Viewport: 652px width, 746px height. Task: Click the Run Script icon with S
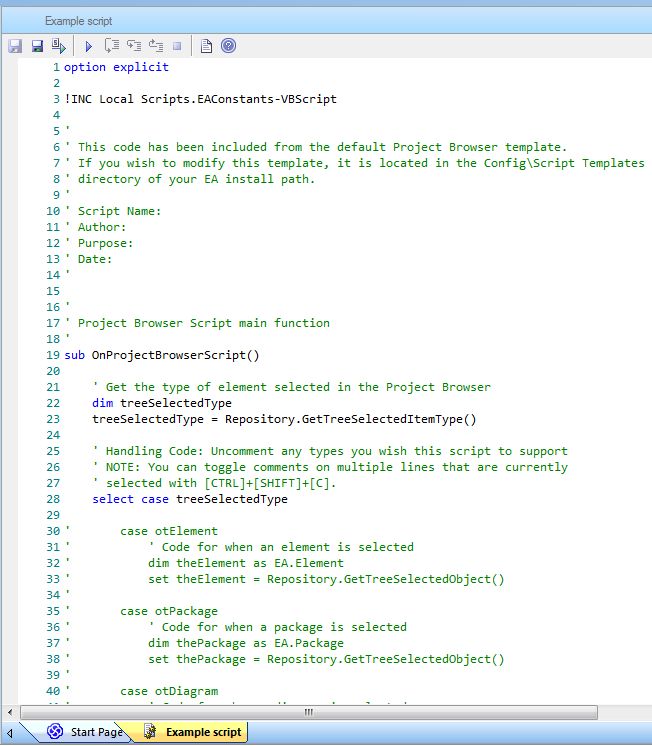[x=59, y=46]
